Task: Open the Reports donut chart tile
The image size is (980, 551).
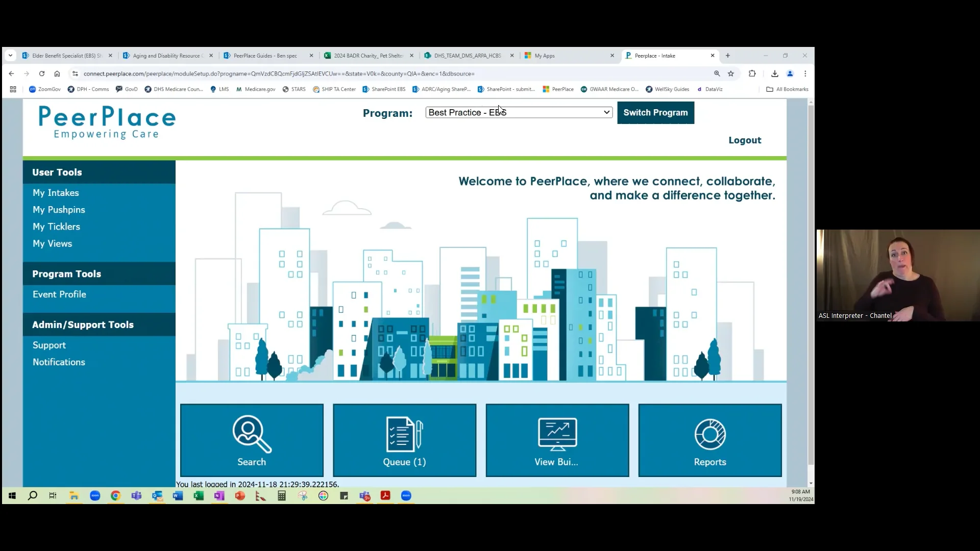Action: [709, 440]
